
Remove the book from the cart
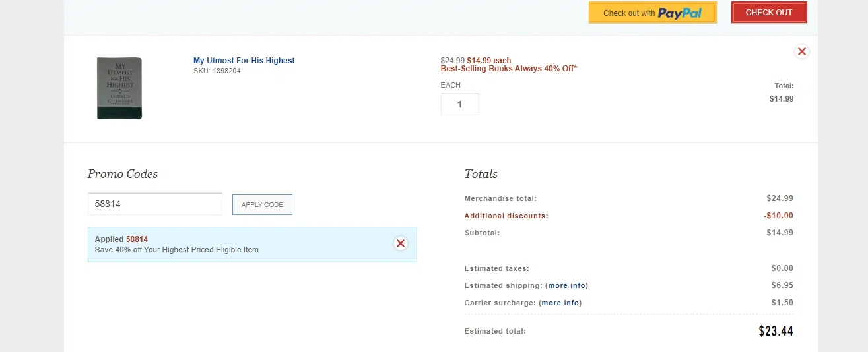click(801, 51)
